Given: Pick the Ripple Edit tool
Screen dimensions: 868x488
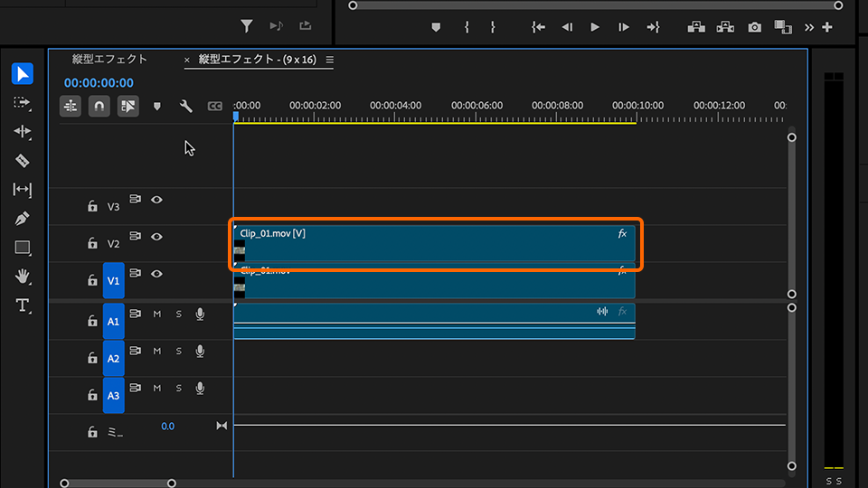Looking at the screenshot, I should [x=23, y=132].
